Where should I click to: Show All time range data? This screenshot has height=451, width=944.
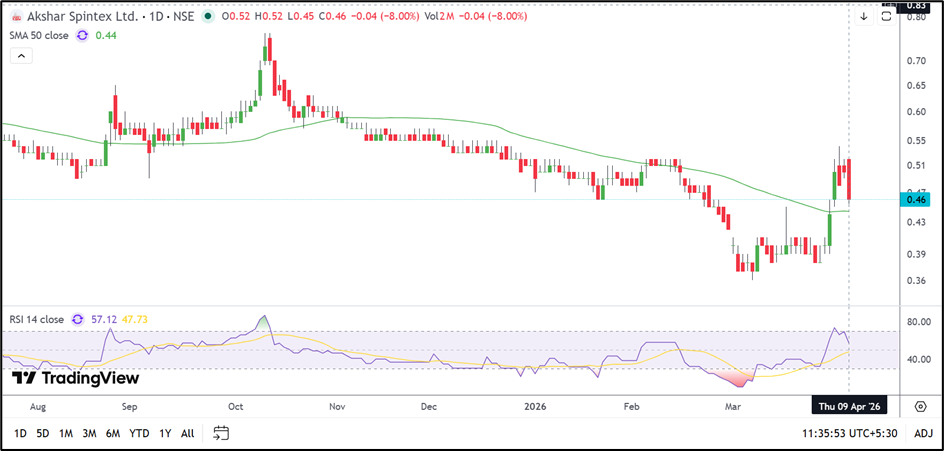187,433
